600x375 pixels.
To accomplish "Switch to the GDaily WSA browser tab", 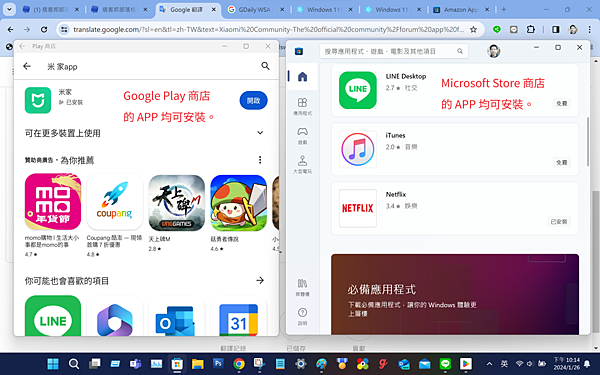I will tap(257, 10).
